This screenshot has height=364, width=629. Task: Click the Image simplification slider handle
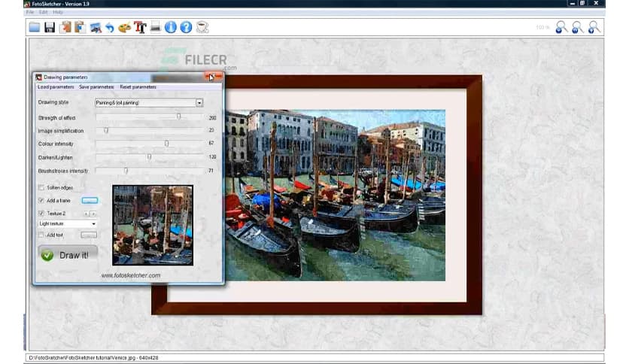pyautogui.click(x=106, y=130)
